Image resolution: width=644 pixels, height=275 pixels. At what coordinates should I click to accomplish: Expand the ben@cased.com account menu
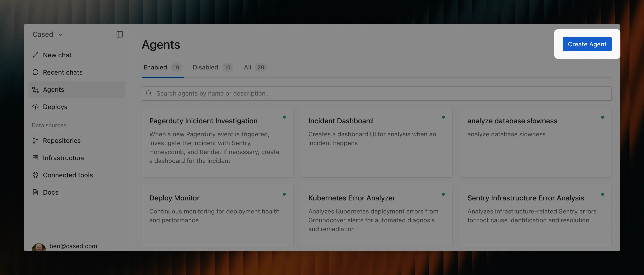coord(73,246)
